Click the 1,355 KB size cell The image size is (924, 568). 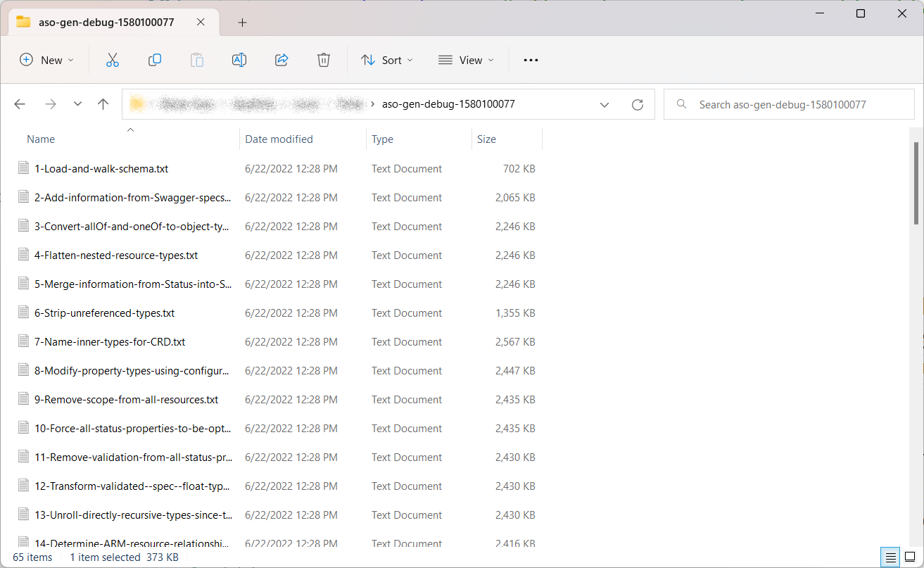pos(515,313)
